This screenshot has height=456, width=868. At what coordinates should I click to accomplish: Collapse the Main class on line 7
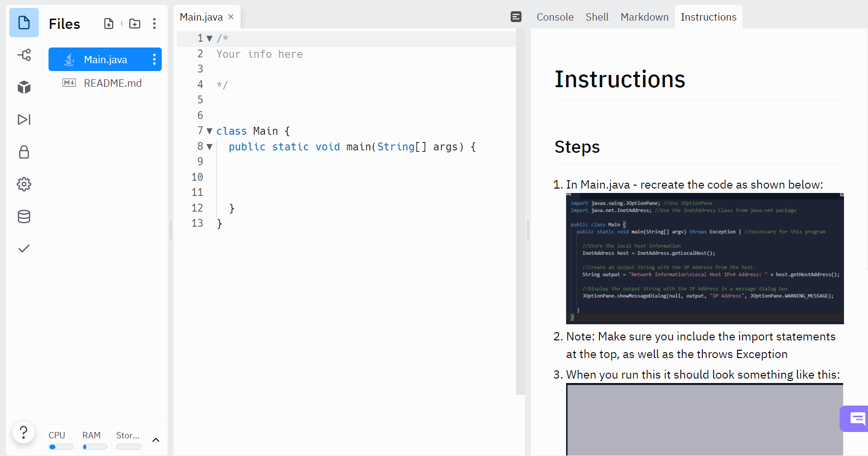[x=209, y=131]
